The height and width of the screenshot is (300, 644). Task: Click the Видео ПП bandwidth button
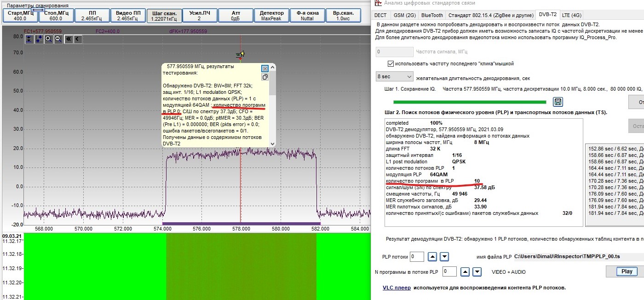coord(127,16)
